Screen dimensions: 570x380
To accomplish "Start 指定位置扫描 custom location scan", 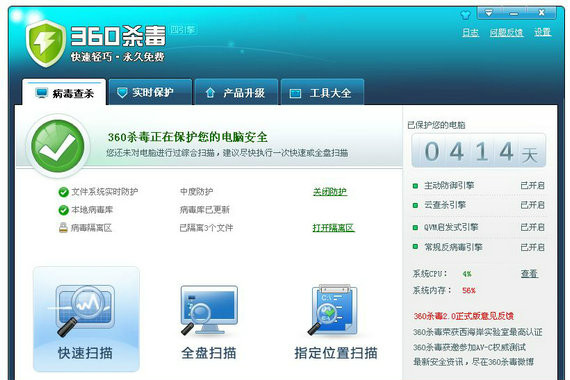I will pos(336,322).
